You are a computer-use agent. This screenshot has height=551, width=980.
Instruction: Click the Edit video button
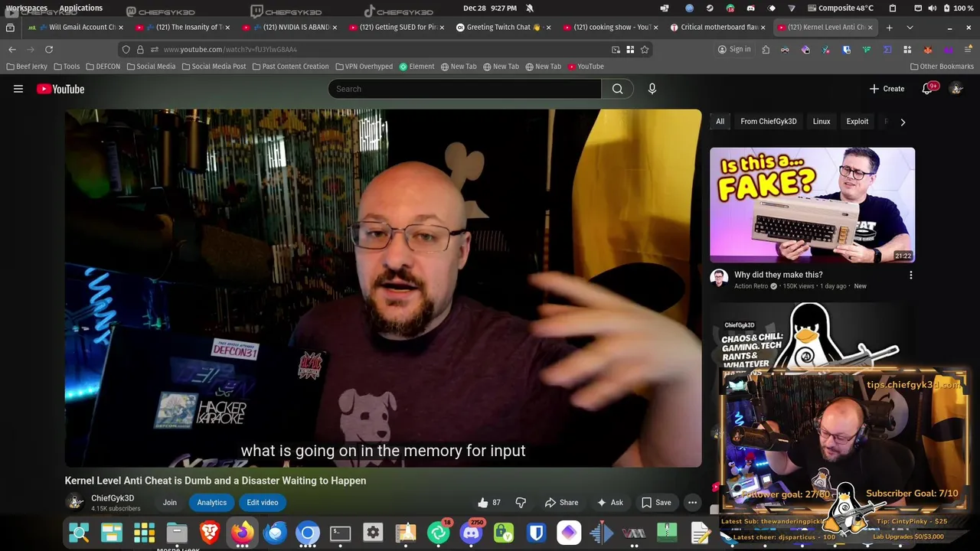pyautogui.click(x=263, y=503)
